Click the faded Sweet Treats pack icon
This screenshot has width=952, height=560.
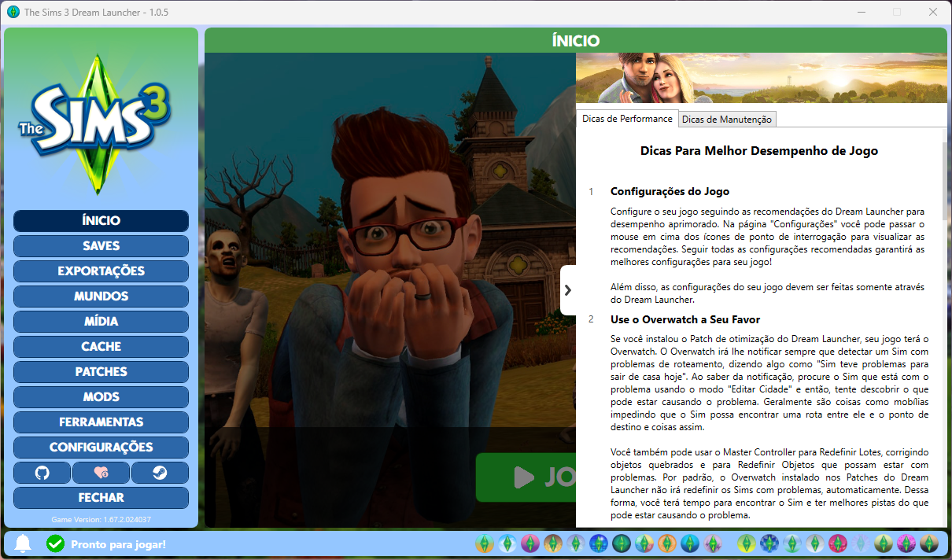click(x=861, y=543)
